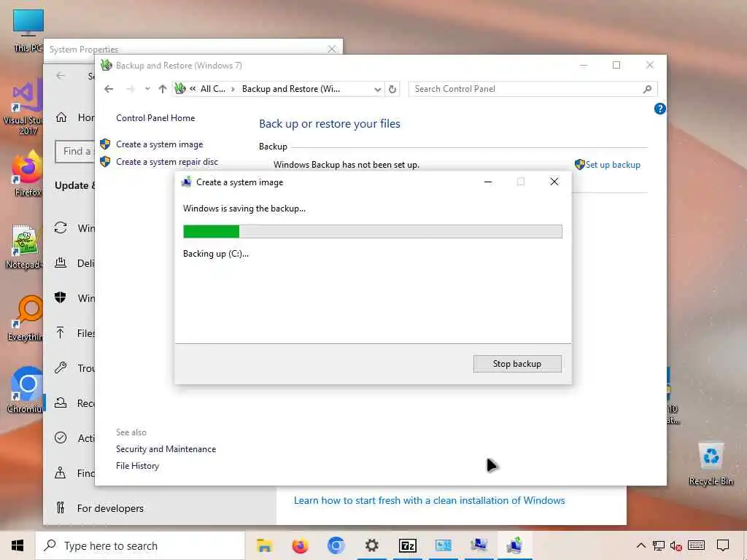Open touch keyboard tray icon
747x560 pixels.
pos(696,545)
